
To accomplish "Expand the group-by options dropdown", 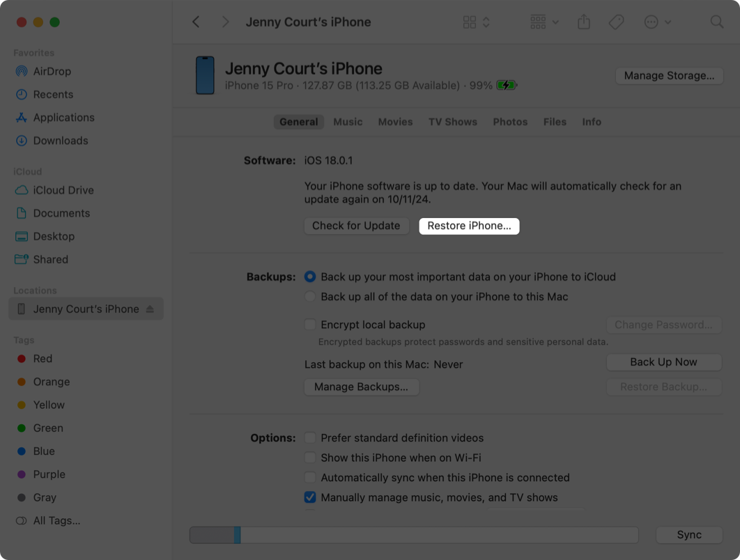I will pos(544,22).
